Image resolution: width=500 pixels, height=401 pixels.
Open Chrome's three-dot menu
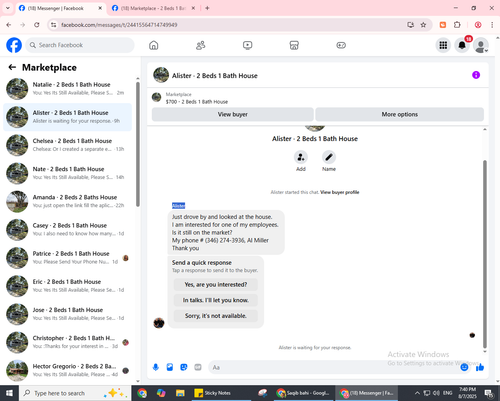(x=492, y=25)
